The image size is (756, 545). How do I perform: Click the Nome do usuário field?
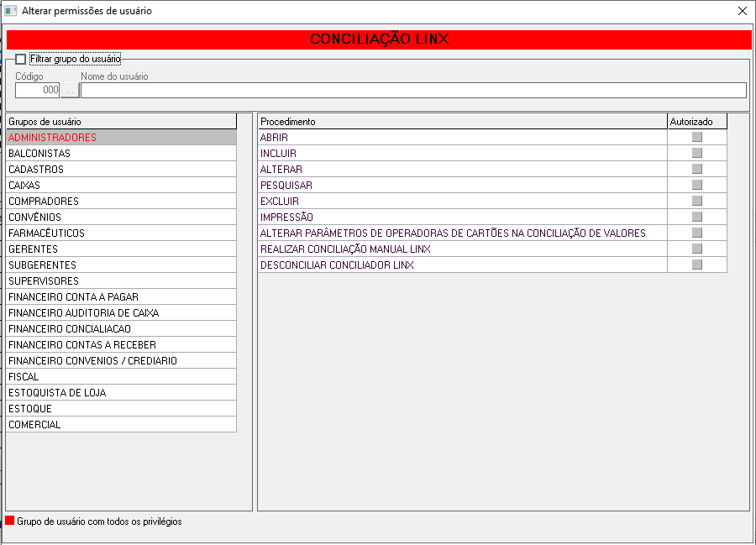coord(413,90)
